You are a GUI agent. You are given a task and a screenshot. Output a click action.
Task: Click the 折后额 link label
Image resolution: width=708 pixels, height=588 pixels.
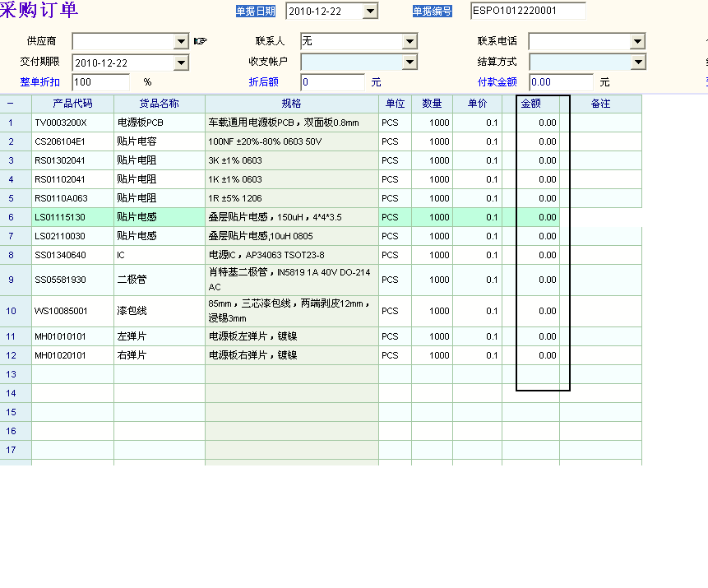(x=263, y=82)
